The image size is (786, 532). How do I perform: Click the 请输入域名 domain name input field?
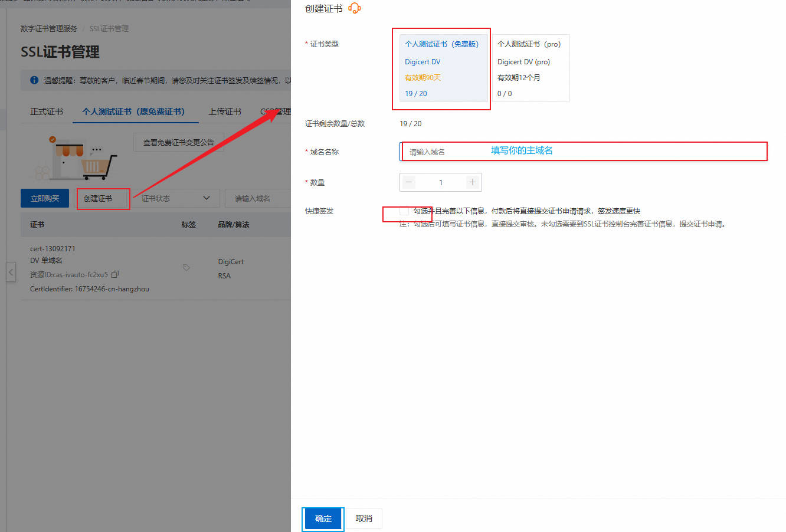pyautogui.click(x=502, y=152)
